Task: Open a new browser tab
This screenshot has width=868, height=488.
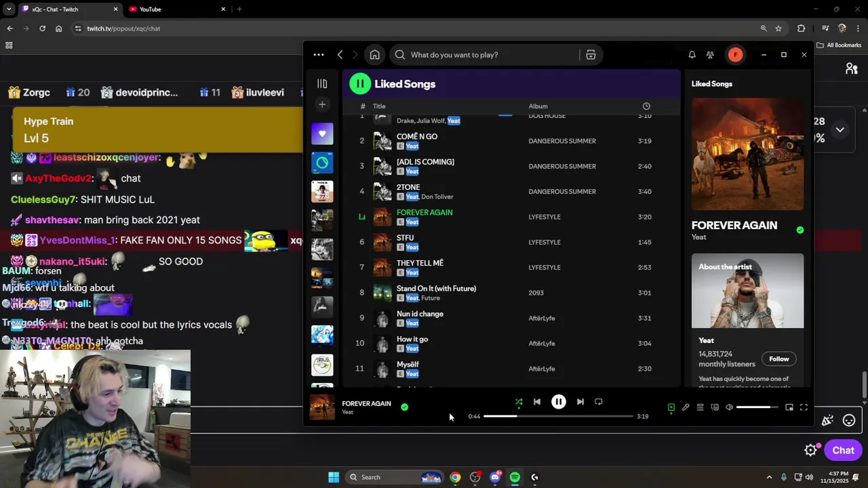Action: click(239, 9)
